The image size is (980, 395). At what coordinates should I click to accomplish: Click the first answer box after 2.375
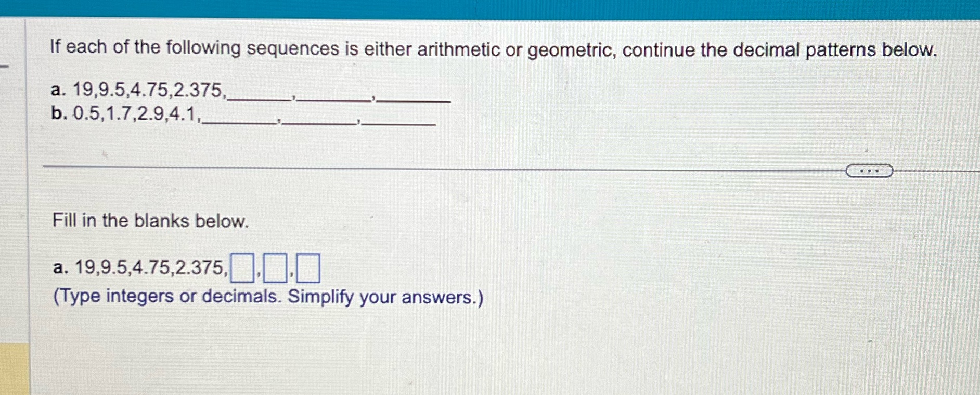click(x=242, y=267)
